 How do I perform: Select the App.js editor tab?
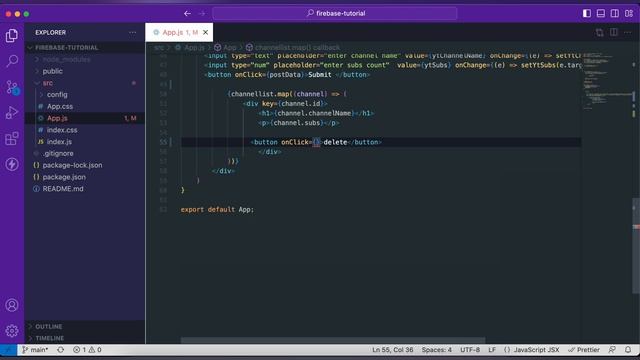(179, 32)
